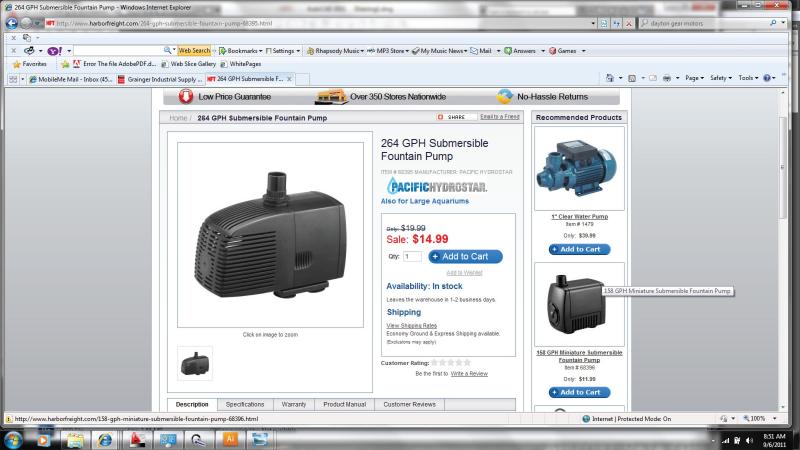Viewport: 800px width, 450px height.
Task: Click the Write a Review link
Action: (x=469, y=373)
